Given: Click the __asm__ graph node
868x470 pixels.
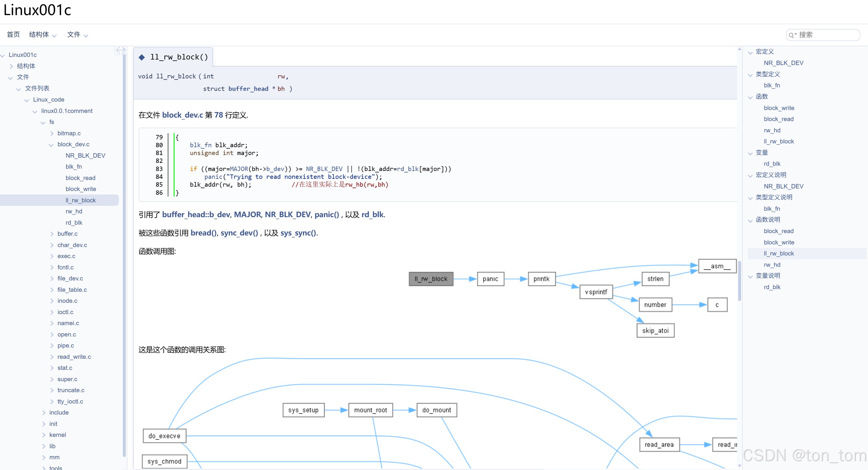Looking at the screenshot, I should click(x=717, y=266).
